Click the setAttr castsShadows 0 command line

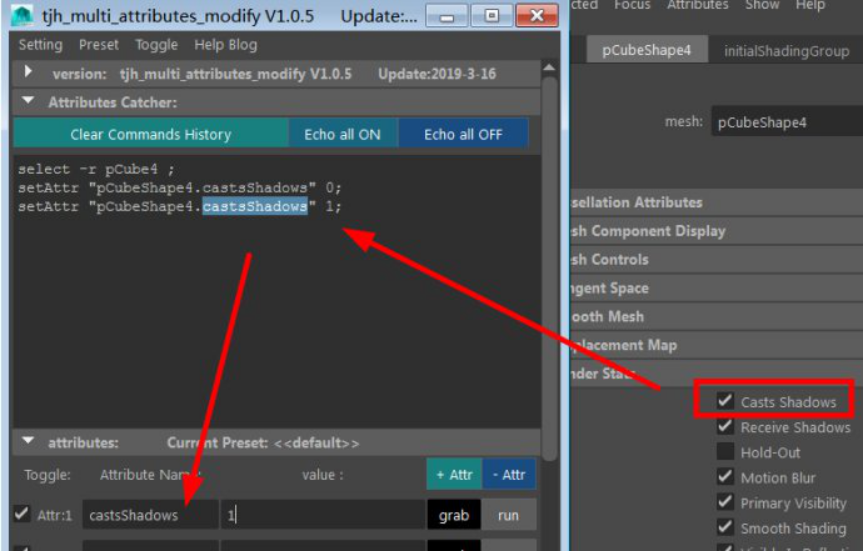179,188
